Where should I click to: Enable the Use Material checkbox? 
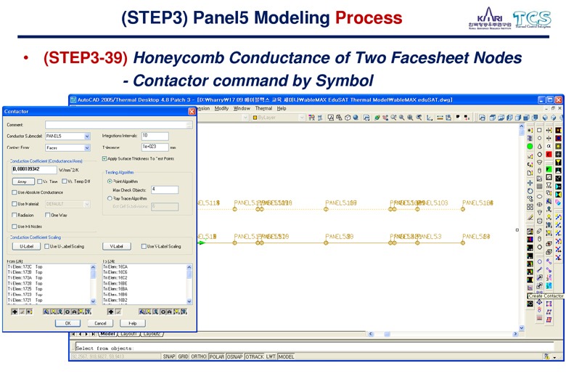pyautogui.click(x=15, y=204)
